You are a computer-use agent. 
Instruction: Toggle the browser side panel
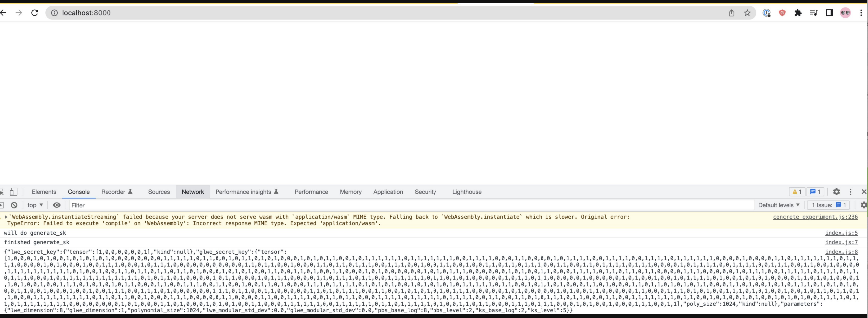click(829, 13)
